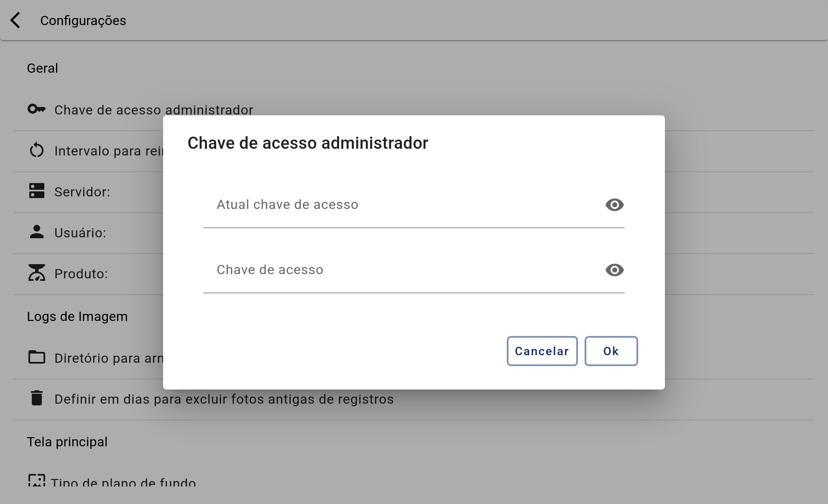The image size is (828, 504).
Task: Click the Produto scale icon
Action: pyautogui.click(x=37, y=272)
